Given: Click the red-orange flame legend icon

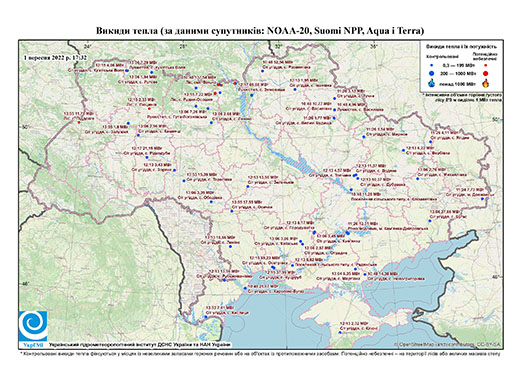Looking at the screenshot, I should click(x=486, y=83).
